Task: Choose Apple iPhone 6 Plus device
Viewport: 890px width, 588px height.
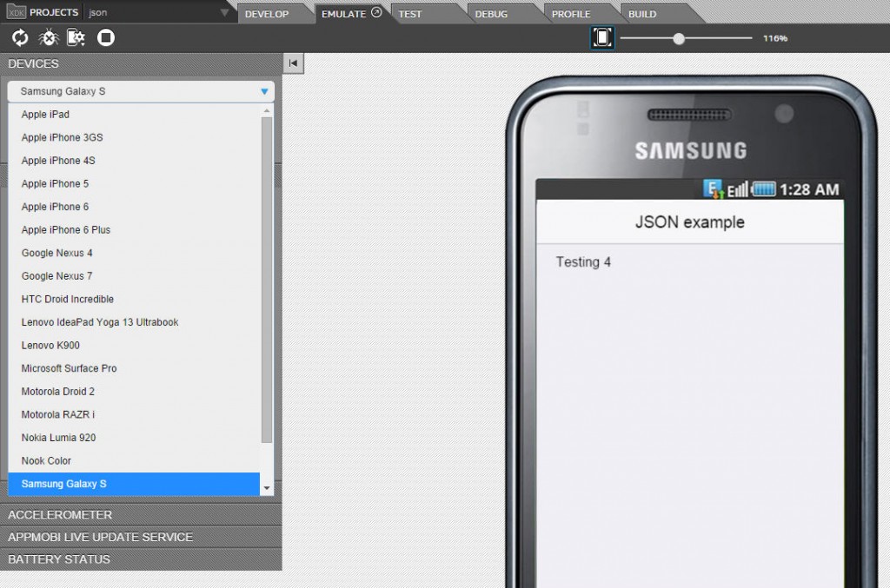Action: (x=134, y=229)
